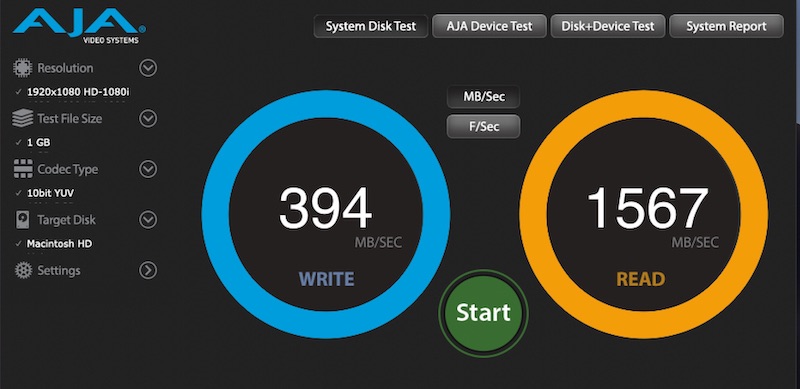800x389 pixels.
Task: Click the green Start button
Action: coord(483,313)
